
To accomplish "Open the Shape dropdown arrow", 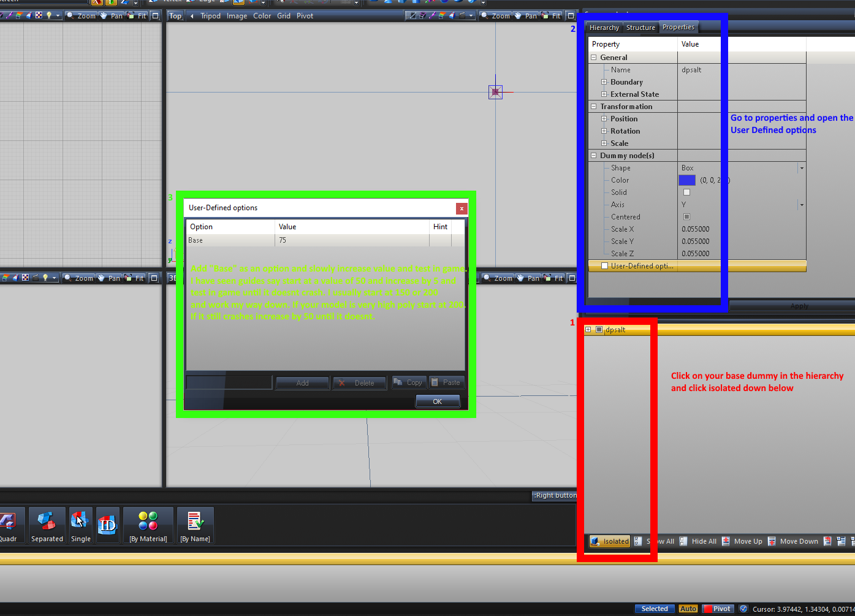I will pos(802,168).
